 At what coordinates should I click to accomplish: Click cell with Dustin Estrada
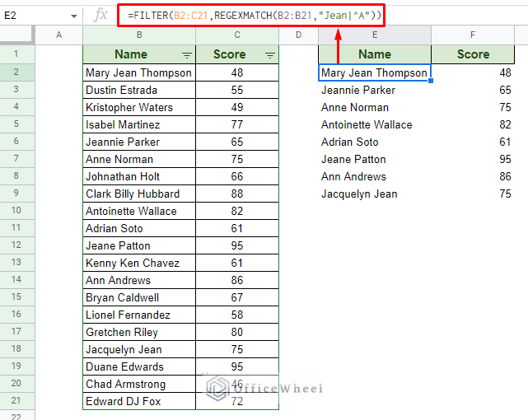[139, 91]
